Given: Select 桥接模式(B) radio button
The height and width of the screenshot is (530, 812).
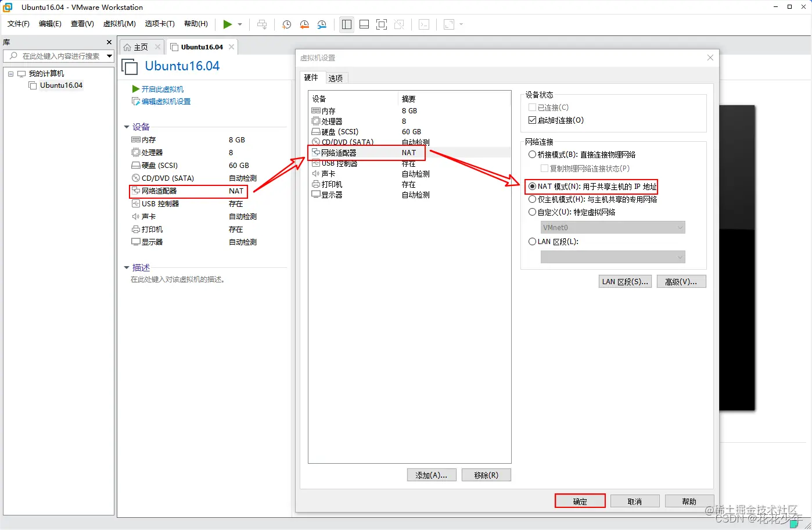Looking at the screenshot, I should point(532,155).
